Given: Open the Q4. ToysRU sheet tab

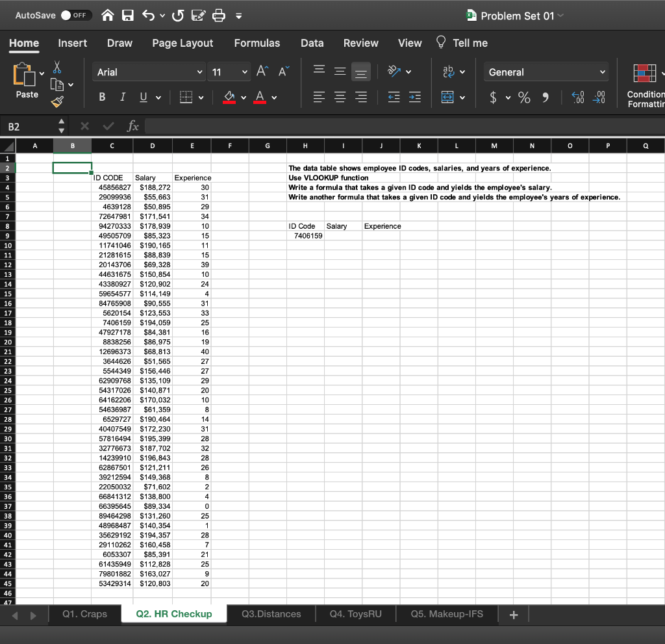Looking at the screenshot, I should coord(355,613).
